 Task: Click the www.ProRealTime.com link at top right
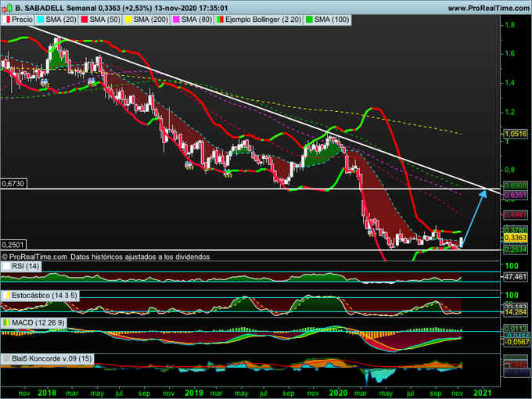click(x=488, y=8)
